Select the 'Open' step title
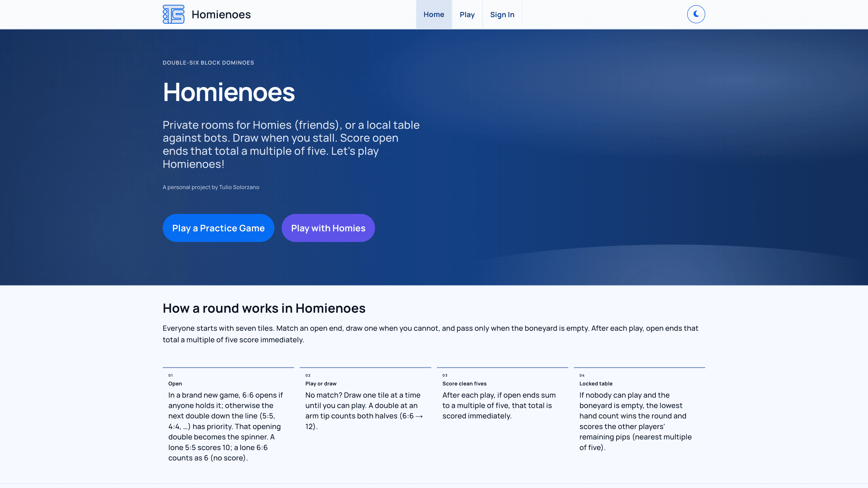 175,384
